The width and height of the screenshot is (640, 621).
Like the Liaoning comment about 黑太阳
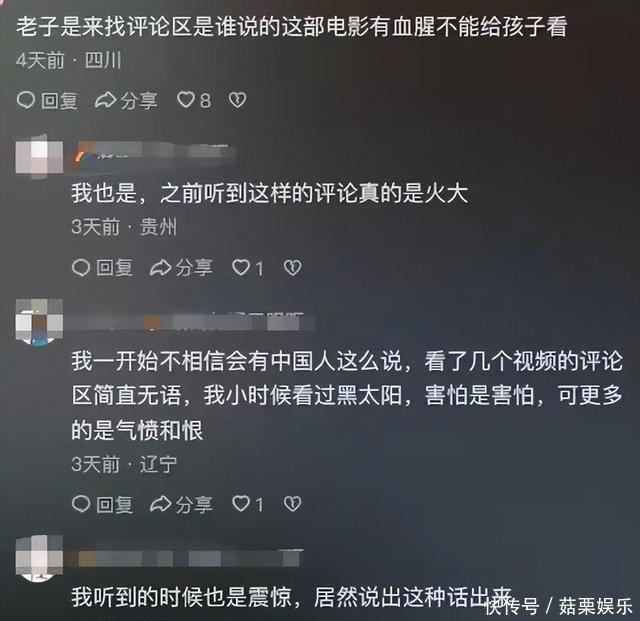point(248,504)
